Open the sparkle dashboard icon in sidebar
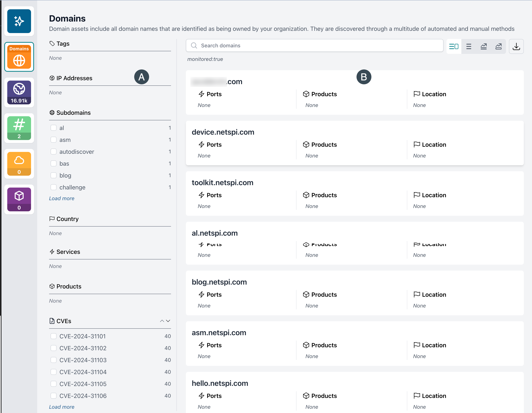The width and height of the screenshot is (532, 413). 19,21
